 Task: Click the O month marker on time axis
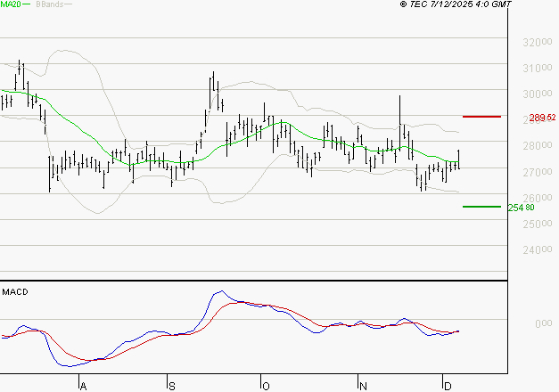(x=266, y=386)
